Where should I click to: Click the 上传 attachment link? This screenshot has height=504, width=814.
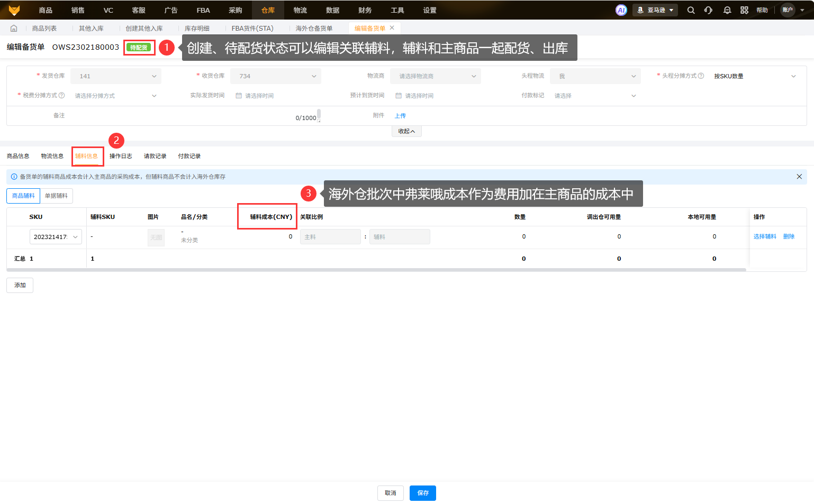400,116
